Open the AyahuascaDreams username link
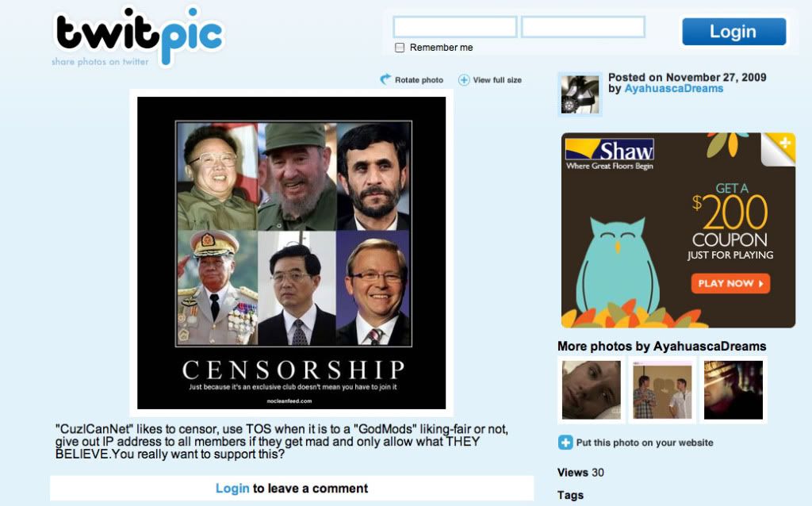The height and width of the screenshot is (506, 812). pos(673,89)
